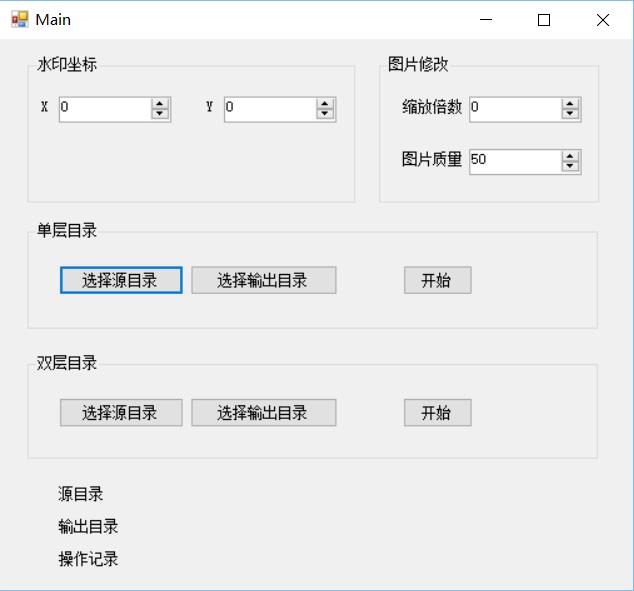Click the 单层目录 group title
This screenshot has width=634, height=591.
67,230
